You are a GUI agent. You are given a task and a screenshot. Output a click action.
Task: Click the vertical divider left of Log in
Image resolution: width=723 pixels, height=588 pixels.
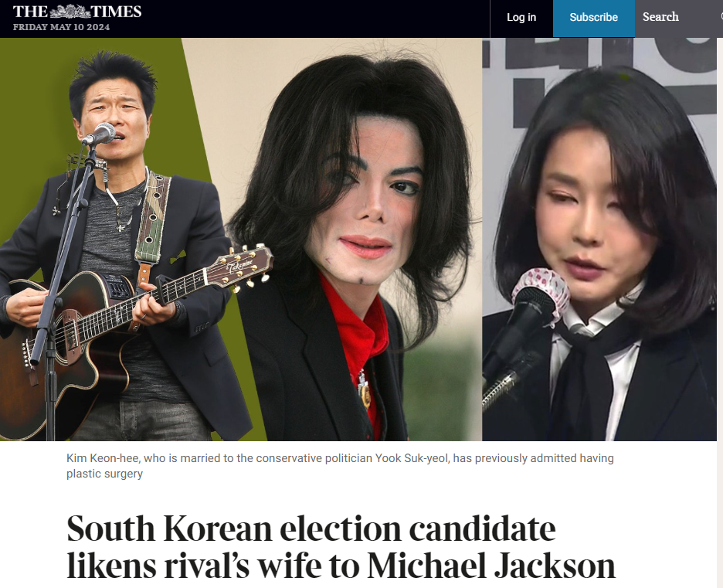pos(490,19)
